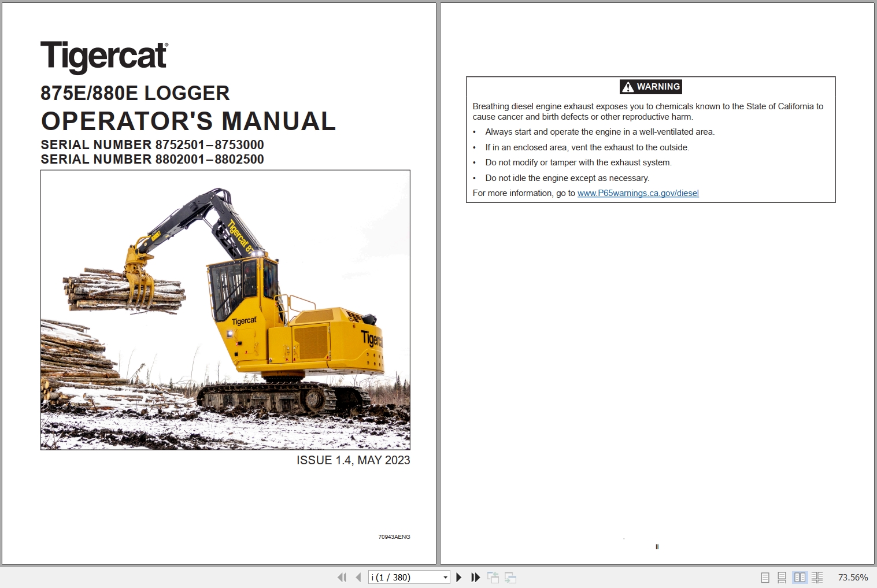Open the page number dropdown

[445, 577]
